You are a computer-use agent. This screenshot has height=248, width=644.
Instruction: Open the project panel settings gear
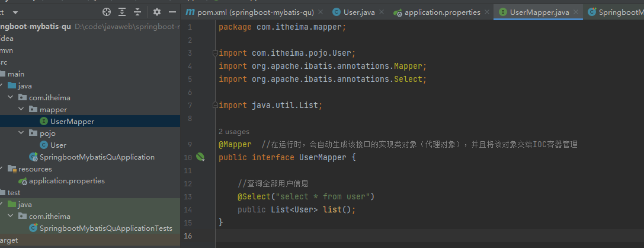point(157,12)
